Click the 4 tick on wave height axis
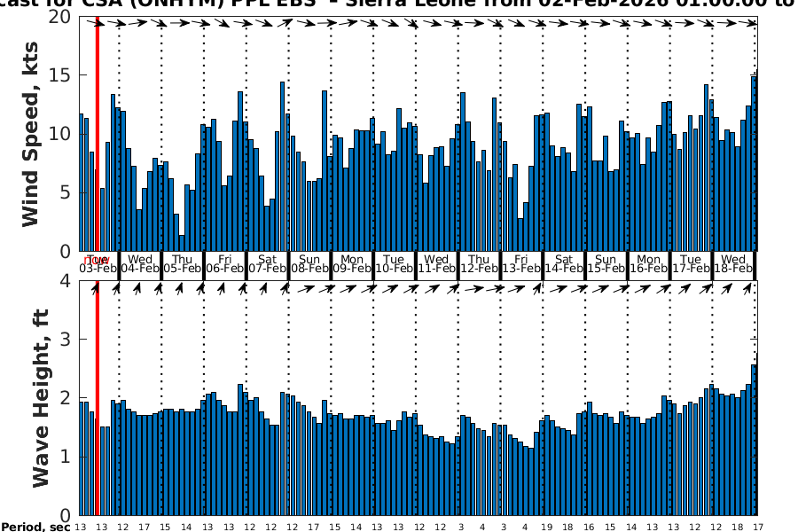 [x=66, y=281]
